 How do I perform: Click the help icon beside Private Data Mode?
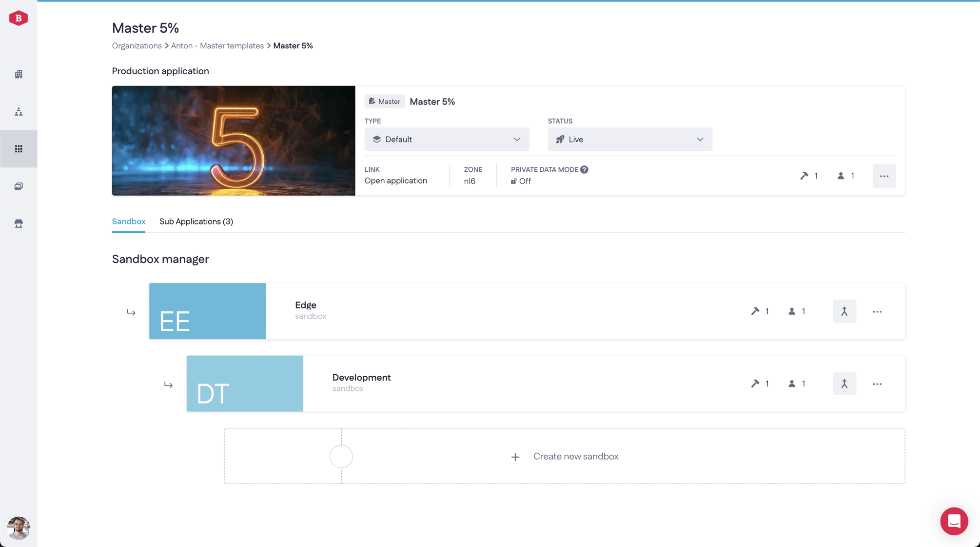point(584,169)
